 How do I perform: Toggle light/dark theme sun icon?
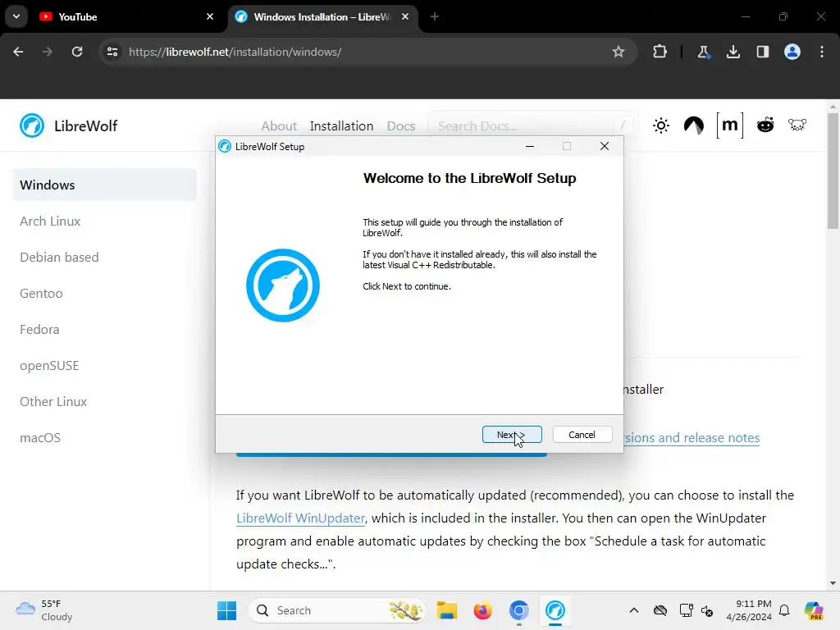(x=661, y=126)
